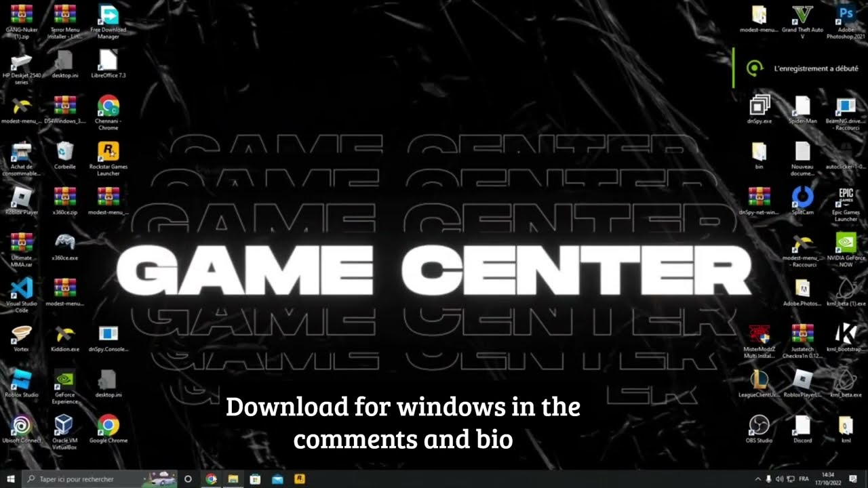Switch to Chrome on the taskbar
The image size is (868, 488).
[211, 479]
